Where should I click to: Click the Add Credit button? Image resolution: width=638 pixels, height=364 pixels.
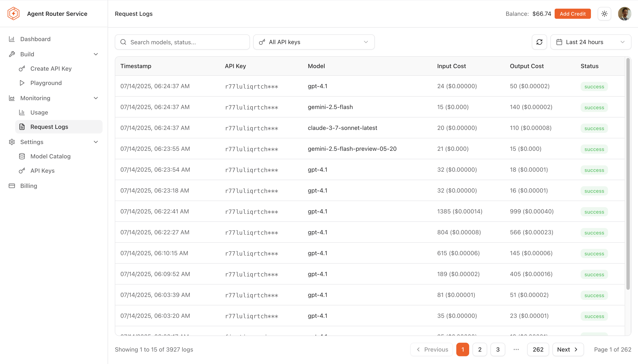tap(572, 13)
